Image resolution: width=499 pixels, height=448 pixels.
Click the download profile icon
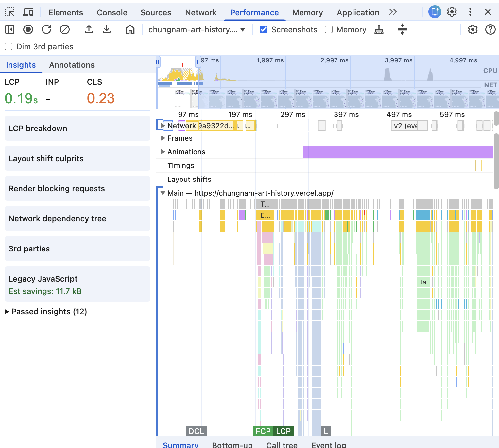107,30
